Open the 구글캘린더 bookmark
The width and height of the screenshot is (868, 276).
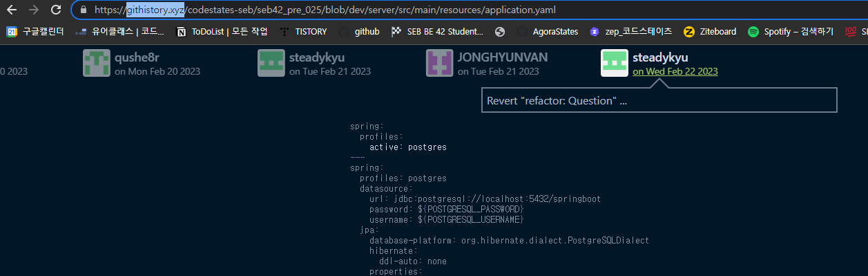35,31
